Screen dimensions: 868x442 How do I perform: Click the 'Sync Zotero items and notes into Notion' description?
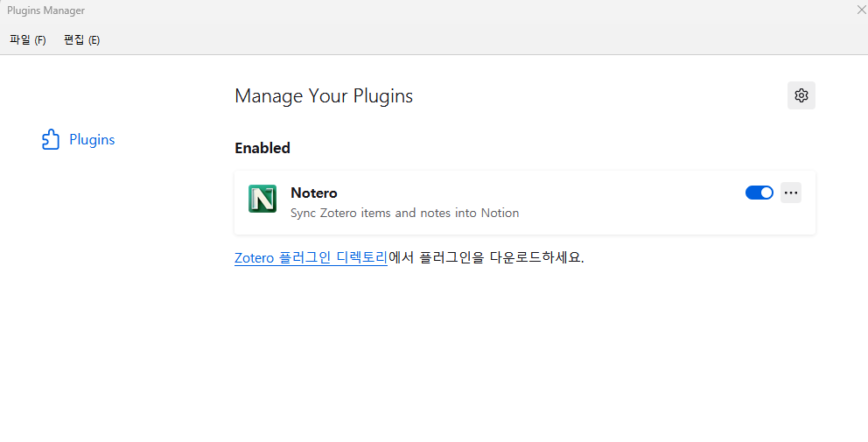point(404,213)
